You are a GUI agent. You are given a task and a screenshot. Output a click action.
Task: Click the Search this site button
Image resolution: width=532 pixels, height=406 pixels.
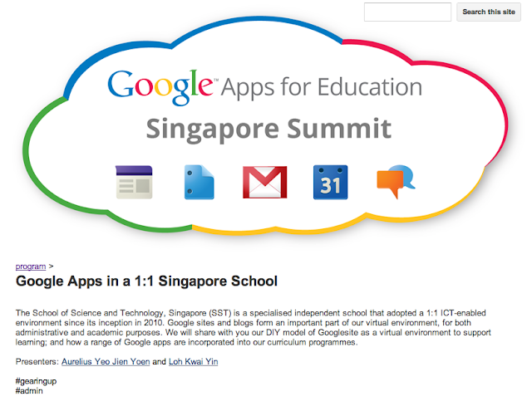pos(488,12)
